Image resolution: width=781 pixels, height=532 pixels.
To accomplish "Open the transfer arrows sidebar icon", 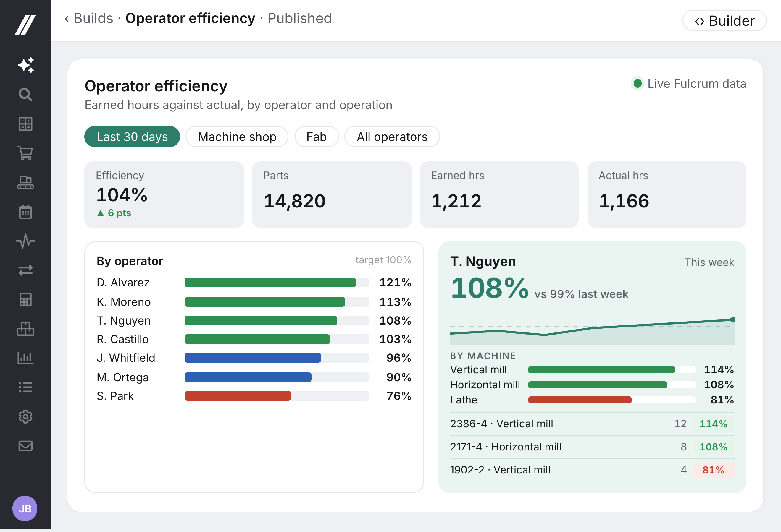I will pos(25,270).
